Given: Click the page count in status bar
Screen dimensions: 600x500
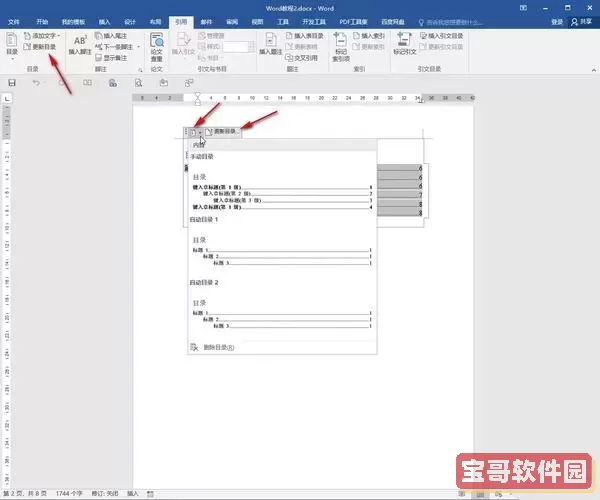Looking at the screenshot, I should tap(25, 493).
